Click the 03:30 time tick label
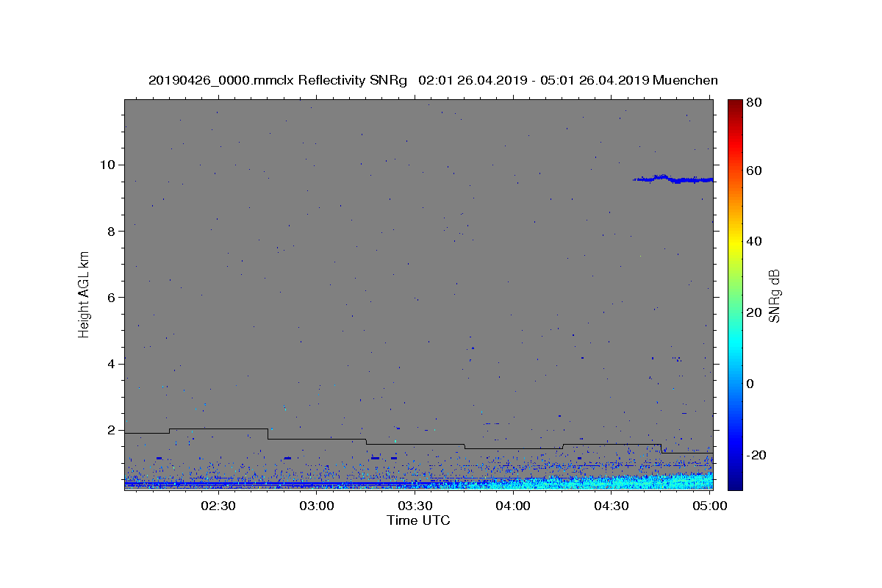 point(415,506)
